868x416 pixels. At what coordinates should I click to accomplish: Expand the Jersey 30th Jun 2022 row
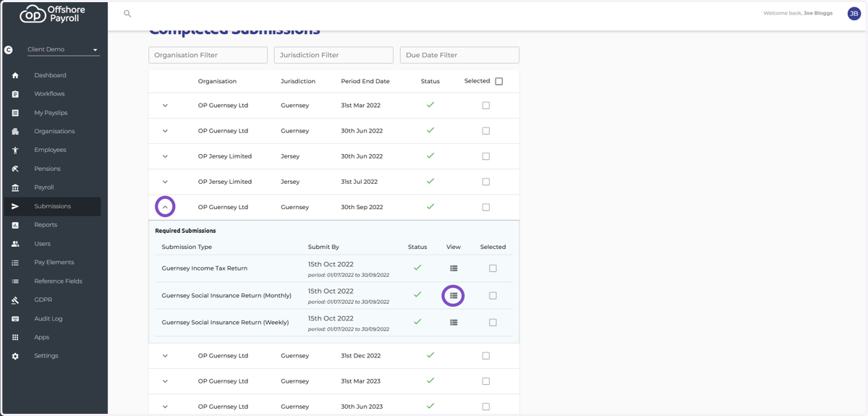165,156
